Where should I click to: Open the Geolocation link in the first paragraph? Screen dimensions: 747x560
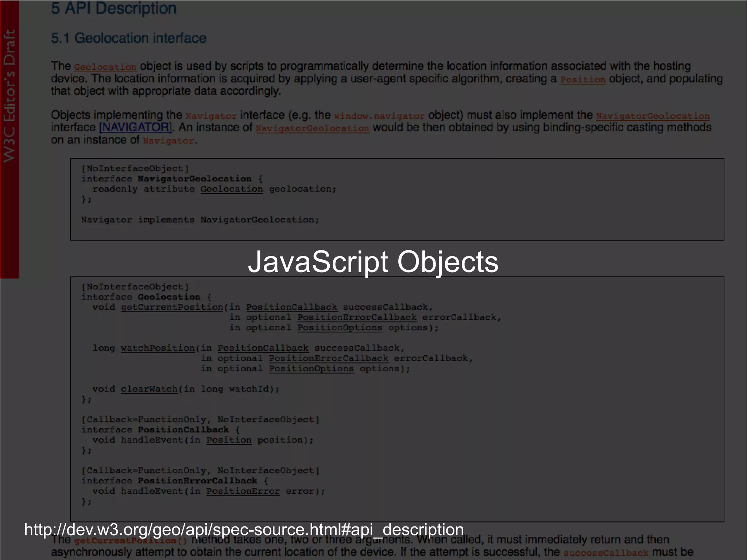click(x=105, y=67)
